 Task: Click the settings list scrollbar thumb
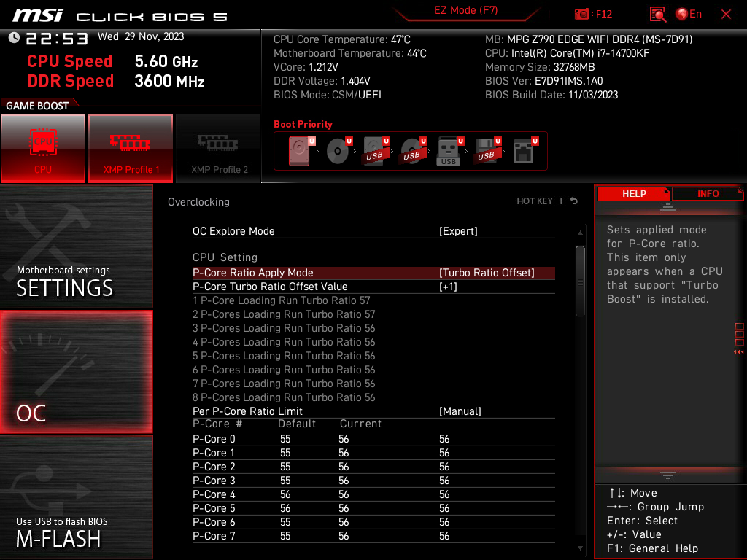(x=580, y=281)
